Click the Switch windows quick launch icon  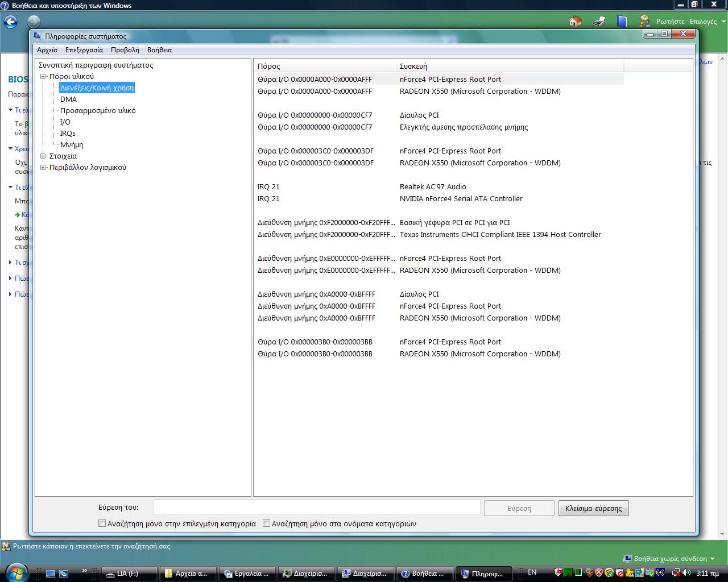point(64,573)
